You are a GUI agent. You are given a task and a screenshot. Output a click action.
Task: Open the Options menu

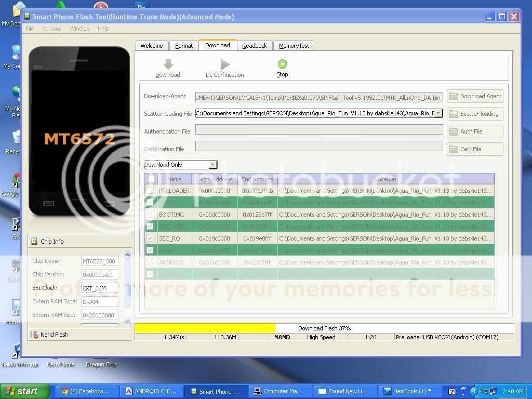pos(52,29)
